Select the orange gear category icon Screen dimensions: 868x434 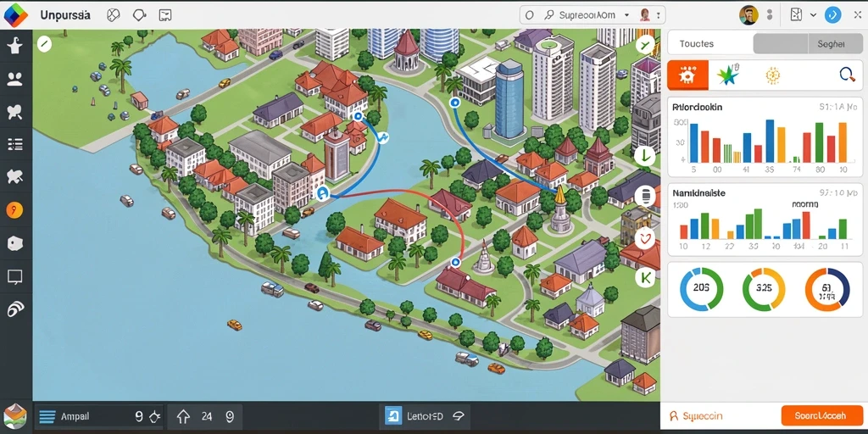click(x=687, y=75)
